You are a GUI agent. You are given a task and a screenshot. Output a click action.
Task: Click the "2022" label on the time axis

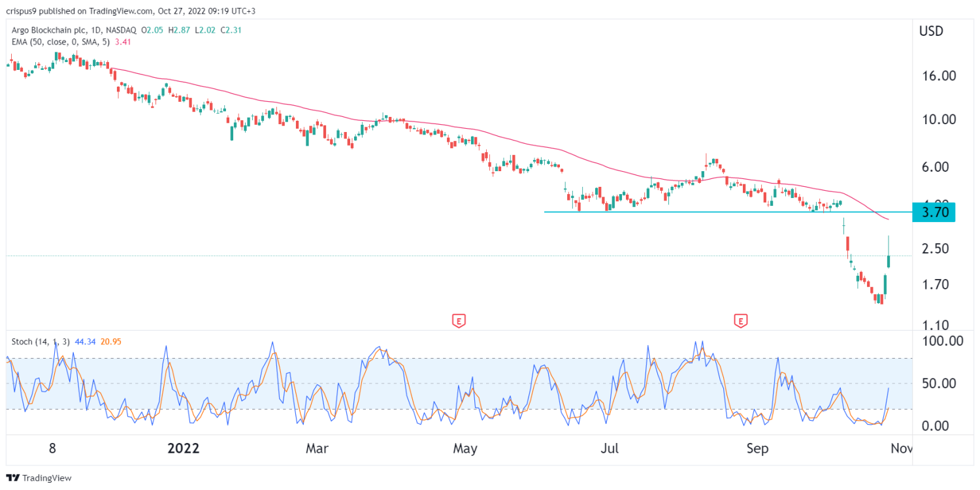click(x=183, y=448)
